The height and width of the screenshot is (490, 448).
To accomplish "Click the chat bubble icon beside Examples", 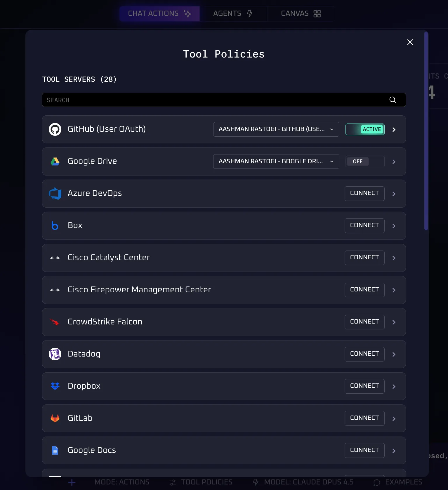I will 377,482.
